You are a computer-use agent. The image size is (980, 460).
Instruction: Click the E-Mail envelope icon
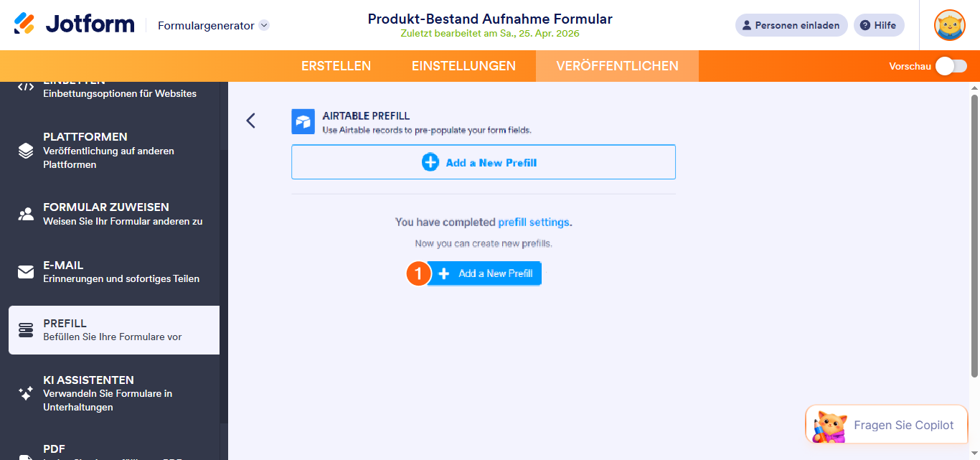(26, 272)
